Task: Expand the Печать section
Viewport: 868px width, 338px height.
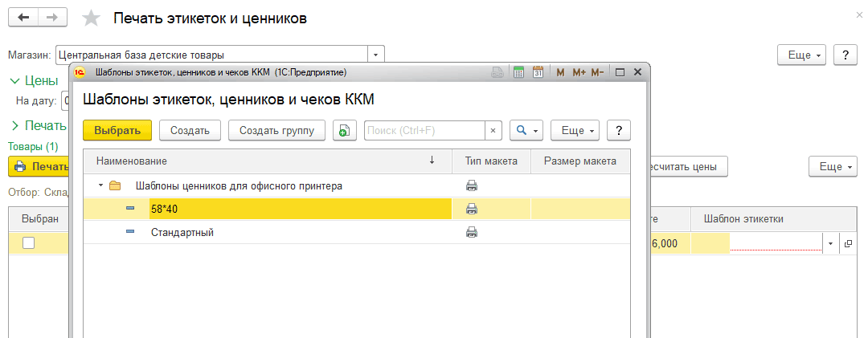Action: click(x=15, y=125)
